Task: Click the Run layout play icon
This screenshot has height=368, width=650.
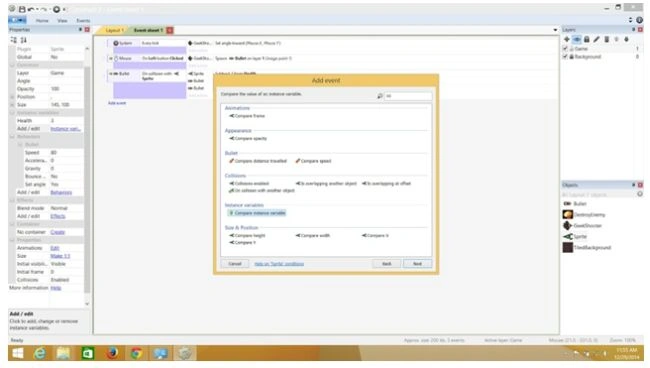Action: coord(56,9)
